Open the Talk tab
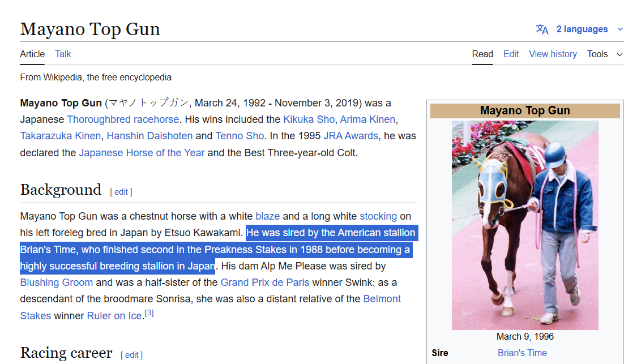Screen dimensions: 637x364 (x=63, y=54)
